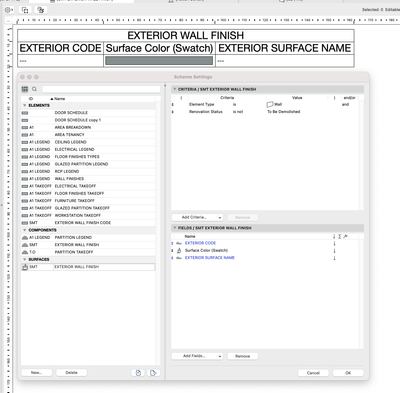Select the GLAZED PARTITION TAKEOFF scheme

click(88, 208)
